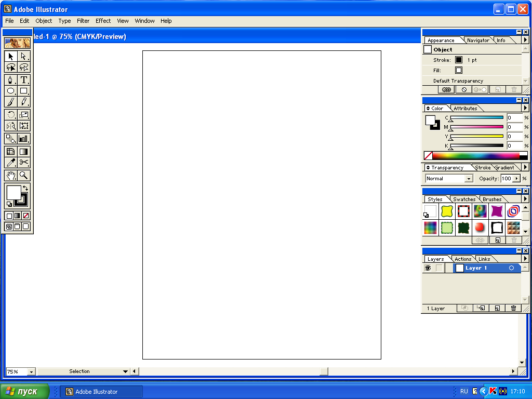Image resolution: width=532 pixels, height=399 pixels.
Task: Select the Rectangle tool
Action: point(24,91)
